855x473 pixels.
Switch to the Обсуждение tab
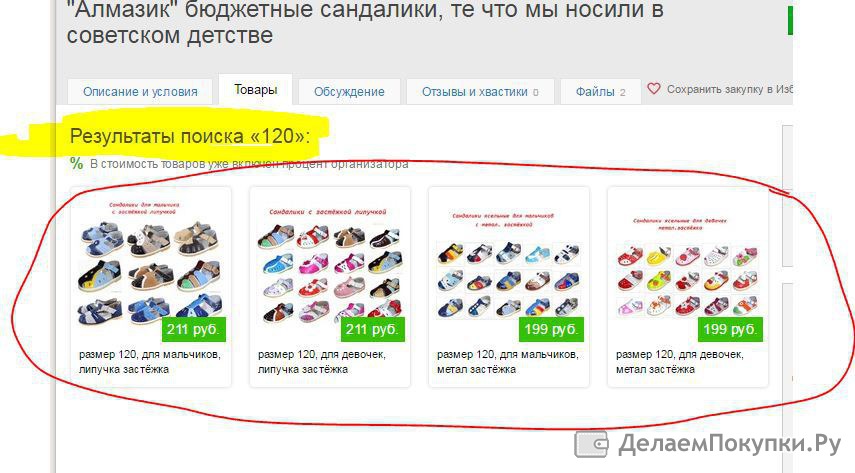click(x=349, y=92)
